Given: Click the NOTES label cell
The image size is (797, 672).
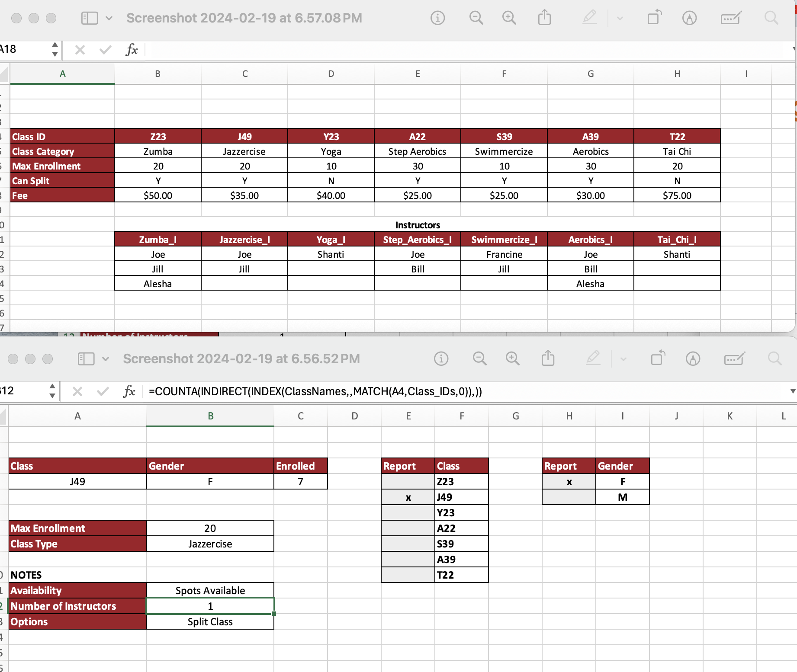Looking at the screenshot, I should pos(77,575).
